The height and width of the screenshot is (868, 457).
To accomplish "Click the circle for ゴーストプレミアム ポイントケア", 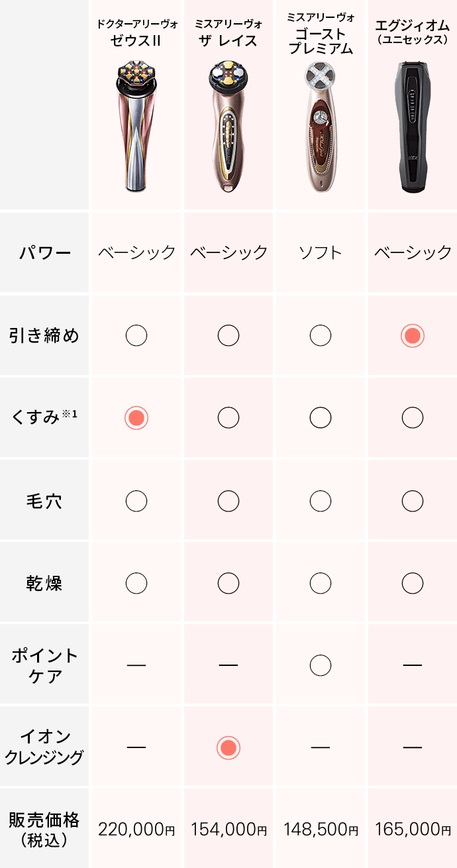I will 321,665.
